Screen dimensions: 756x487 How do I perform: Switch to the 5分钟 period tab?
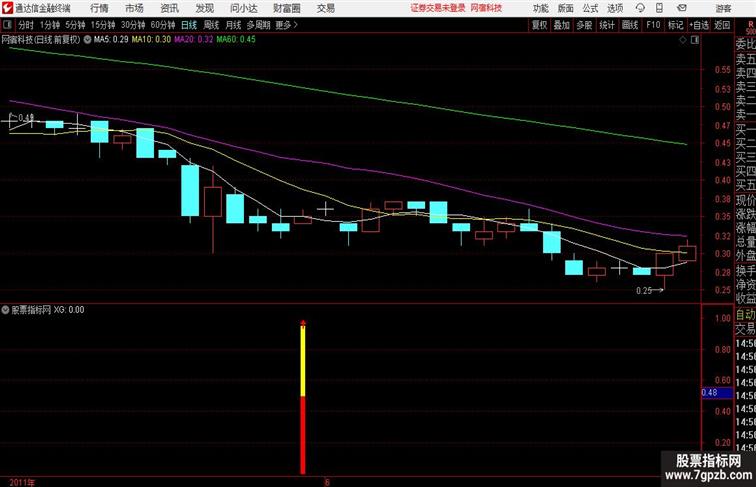point(75,25)
